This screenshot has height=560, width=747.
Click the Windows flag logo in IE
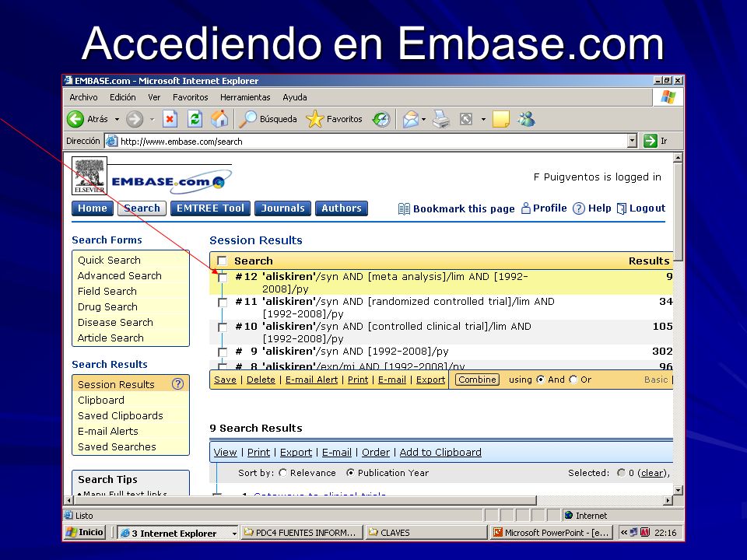[x=668, y=97]
